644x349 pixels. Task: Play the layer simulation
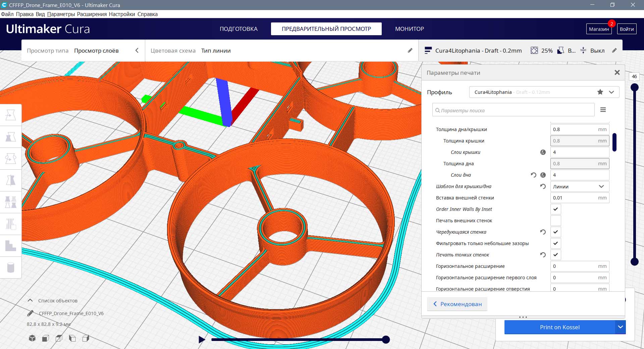(202, 340)
